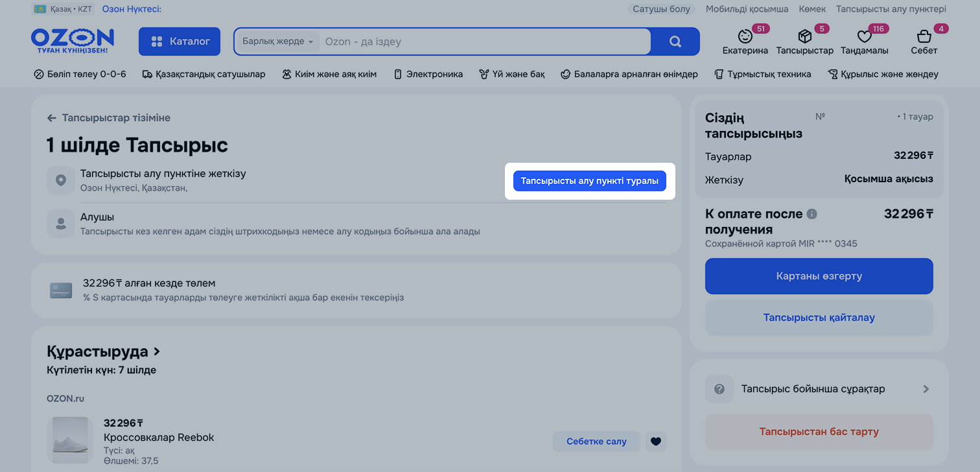Viewport: 980px width, 472px height.
Task: Click the payment card icon
Action: [x=61, y=290]
